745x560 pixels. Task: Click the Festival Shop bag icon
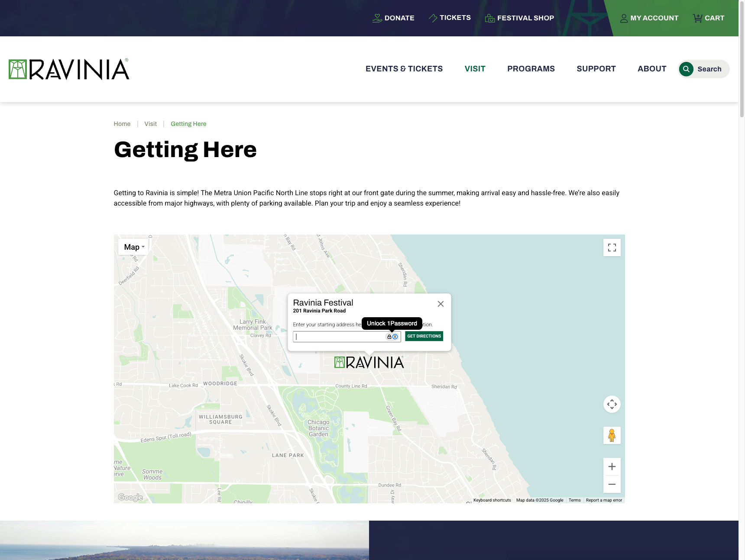490,18
